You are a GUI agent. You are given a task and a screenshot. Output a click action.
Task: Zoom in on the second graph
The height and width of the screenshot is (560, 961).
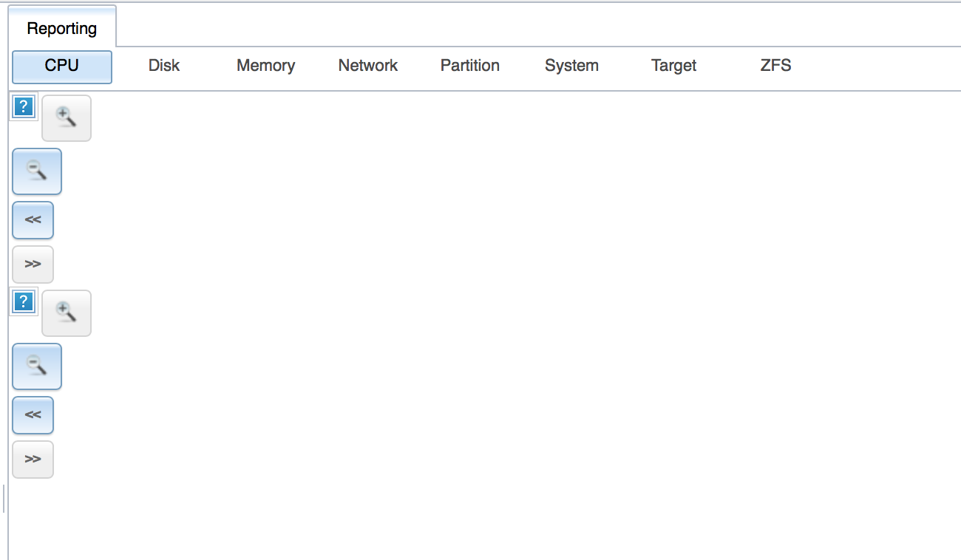pos(67,313)
